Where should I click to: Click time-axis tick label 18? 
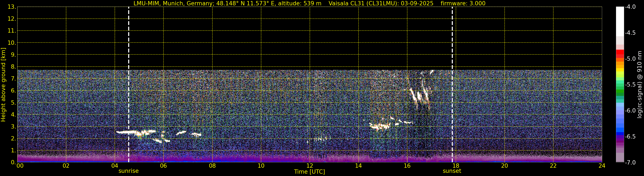point(456,166)
